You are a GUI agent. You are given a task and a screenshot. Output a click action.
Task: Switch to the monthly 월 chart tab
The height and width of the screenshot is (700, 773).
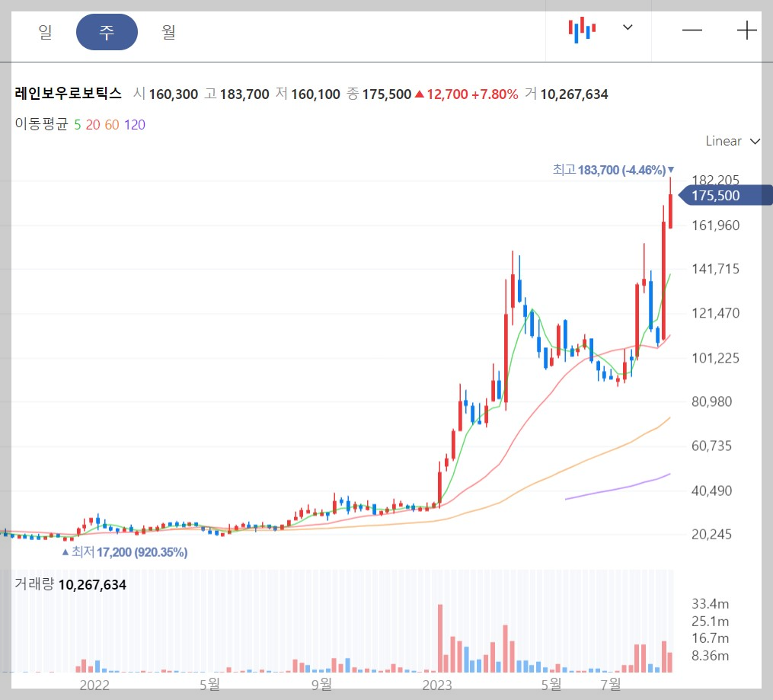point(168,32)
